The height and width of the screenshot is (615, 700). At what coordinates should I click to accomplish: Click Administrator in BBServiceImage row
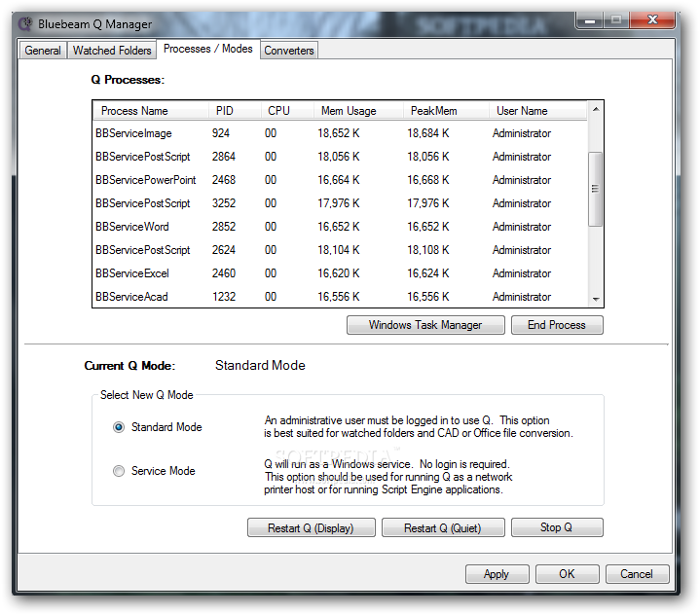[522, 133]
